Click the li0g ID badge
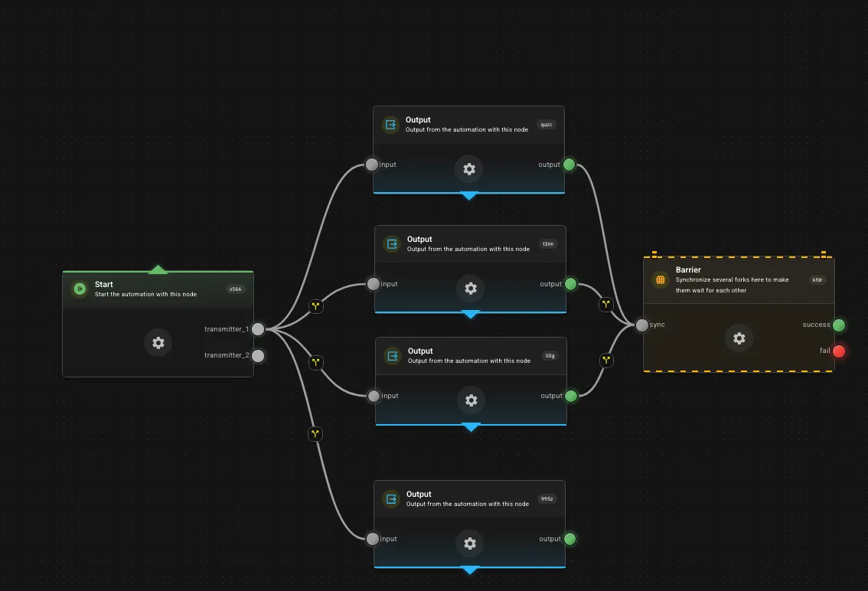This screenshot has width=868, height=591. [550, 356]
